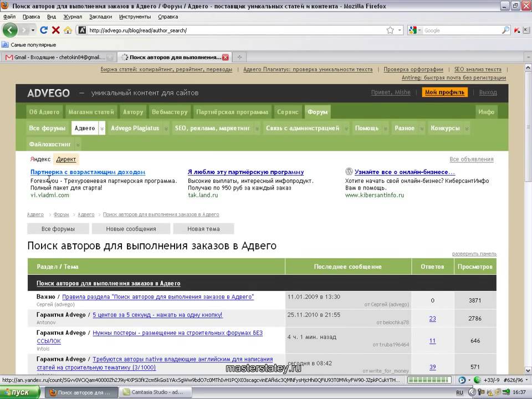Click the browser Back arrow button

(x=10, y=30)
